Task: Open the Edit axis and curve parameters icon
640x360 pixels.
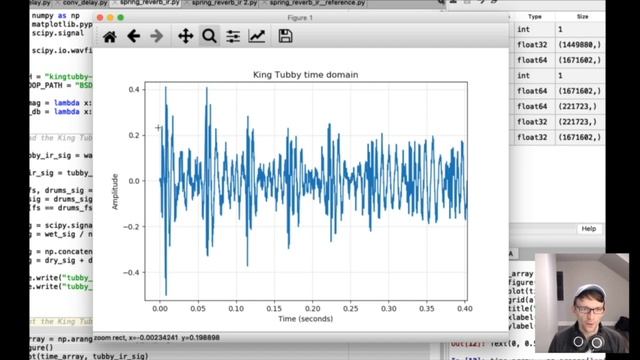Action: click(x=257, y=36)
